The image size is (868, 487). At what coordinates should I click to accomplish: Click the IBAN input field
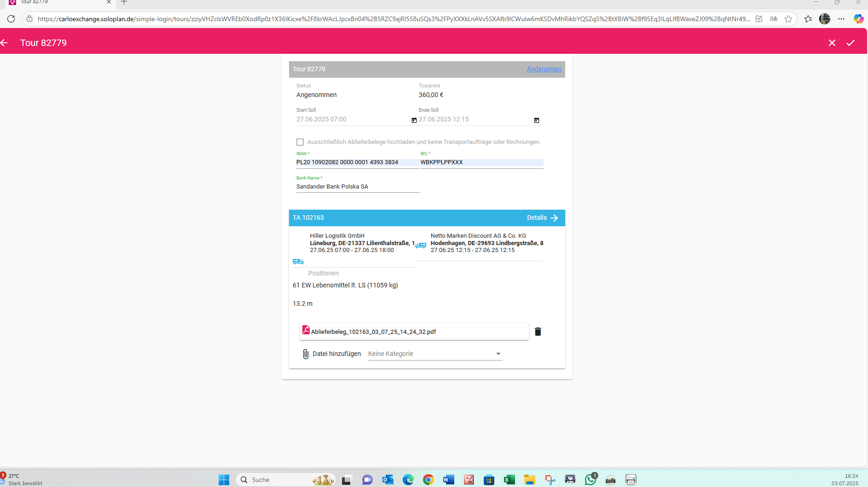(358, 162)
